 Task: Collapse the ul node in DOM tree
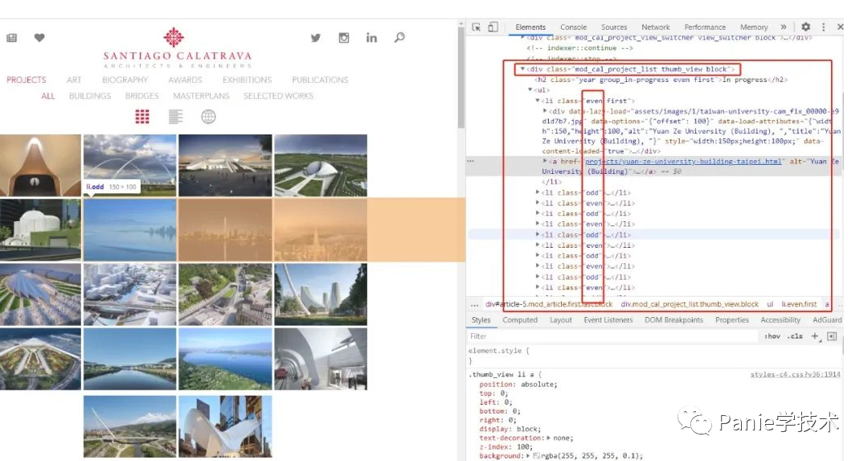point(530,90)
